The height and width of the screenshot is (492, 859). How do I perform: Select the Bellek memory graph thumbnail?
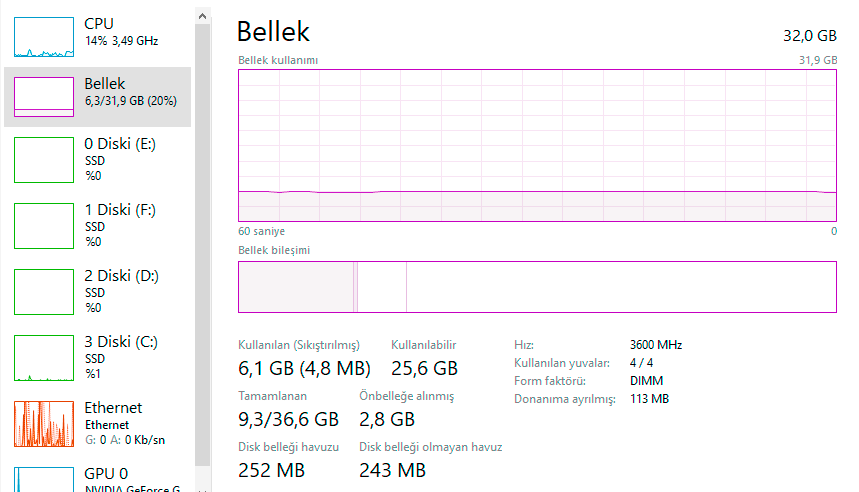point(44,97)
